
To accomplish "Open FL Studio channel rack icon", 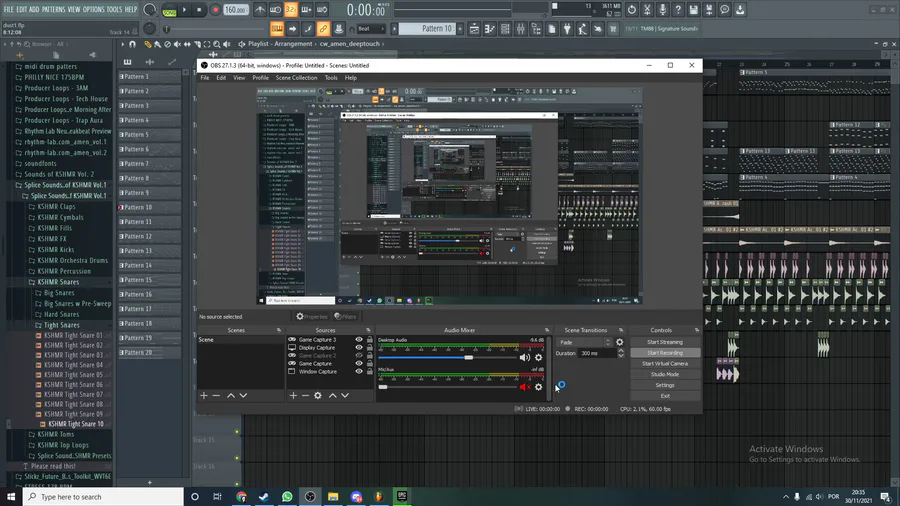I will (505, 29).
